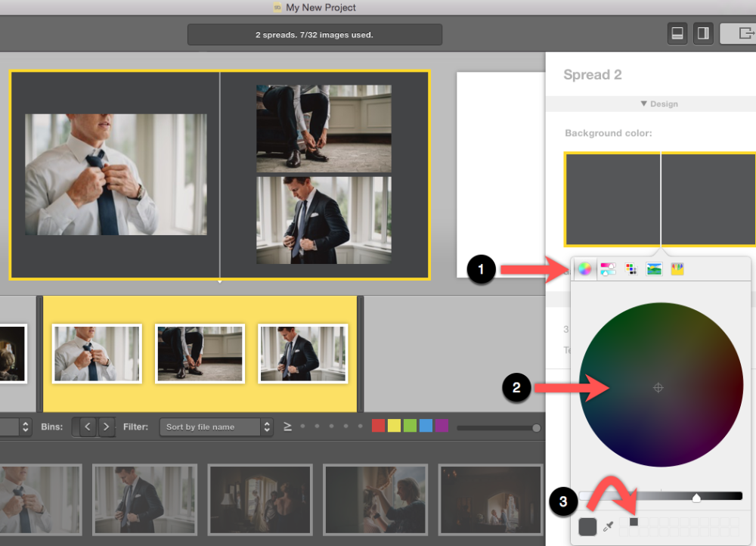
Task: Select the woman smiling image in browser
Action: (x=376, y=500)
